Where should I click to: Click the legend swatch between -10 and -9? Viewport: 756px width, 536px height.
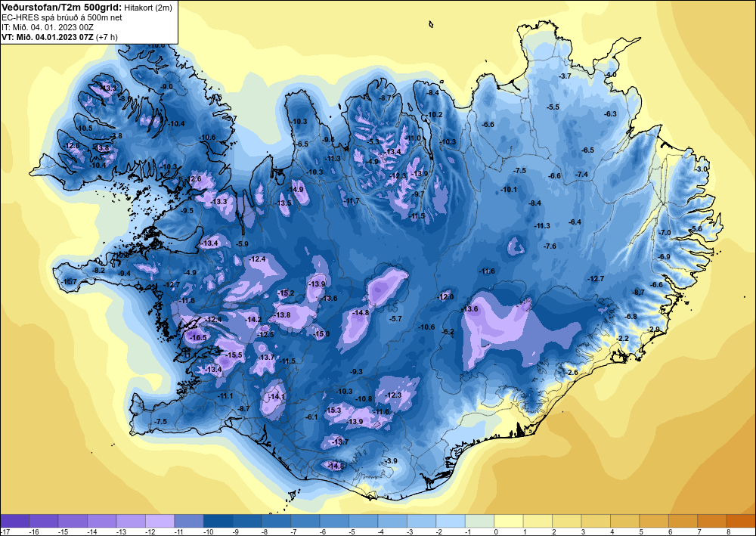pos(218,521)
